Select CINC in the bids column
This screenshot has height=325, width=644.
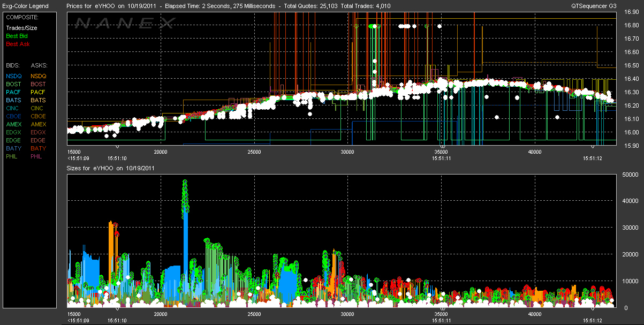coord(13,108)
